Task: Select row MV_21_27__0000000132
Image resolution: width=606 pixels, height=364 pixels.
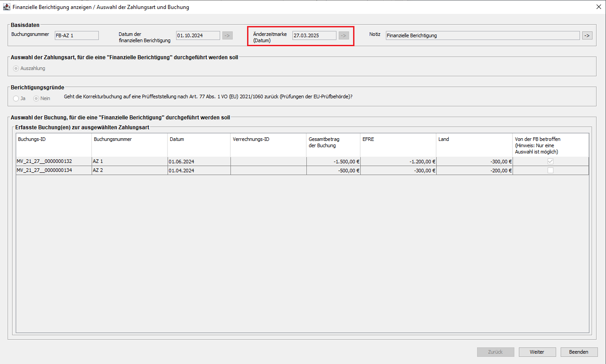Action: [53, 162]
